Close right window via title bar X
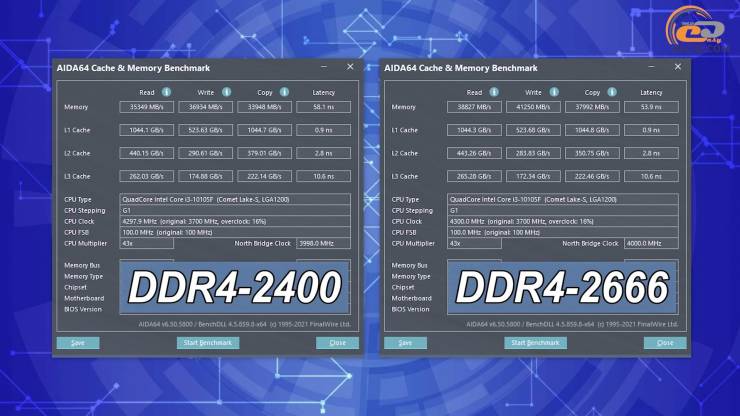Screen dimensions: 740x416 click(x=678, y=67)
